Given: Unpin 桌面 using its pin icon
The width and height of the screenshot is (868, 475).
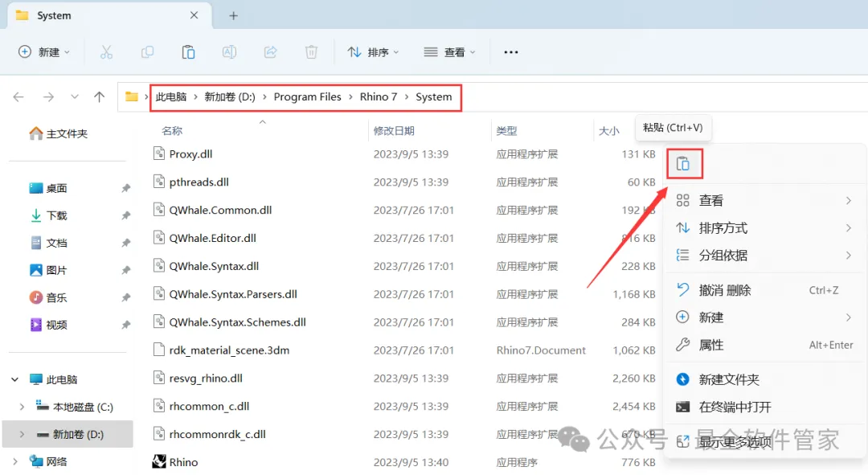Looking at the screenshot, I should 126,188.
